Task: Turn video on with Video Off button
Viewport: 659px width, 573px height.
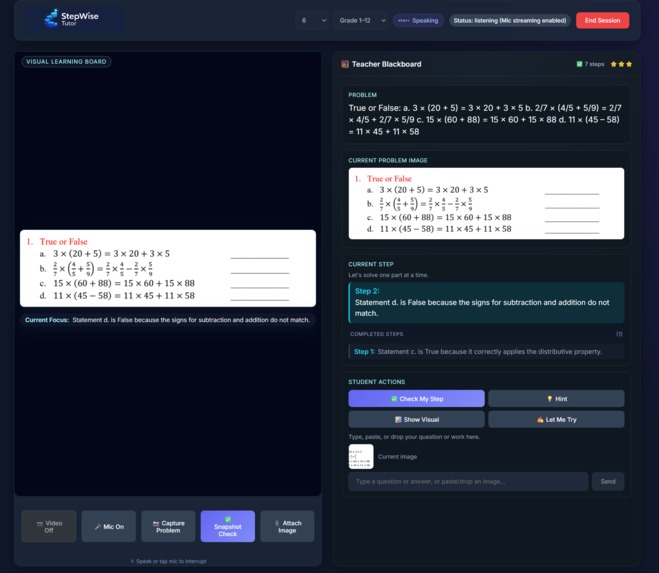Action: click(49, 526)
